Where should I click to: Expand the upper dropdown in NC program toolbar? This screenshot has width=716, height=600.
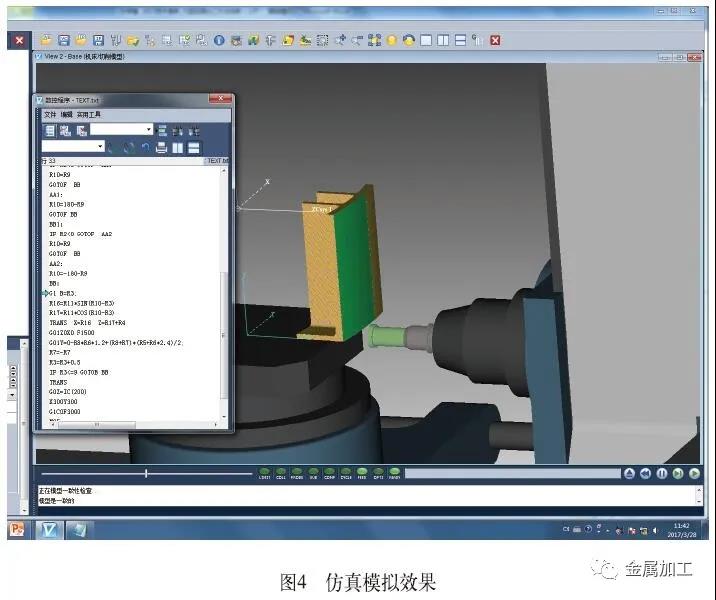tap(148, 130)
